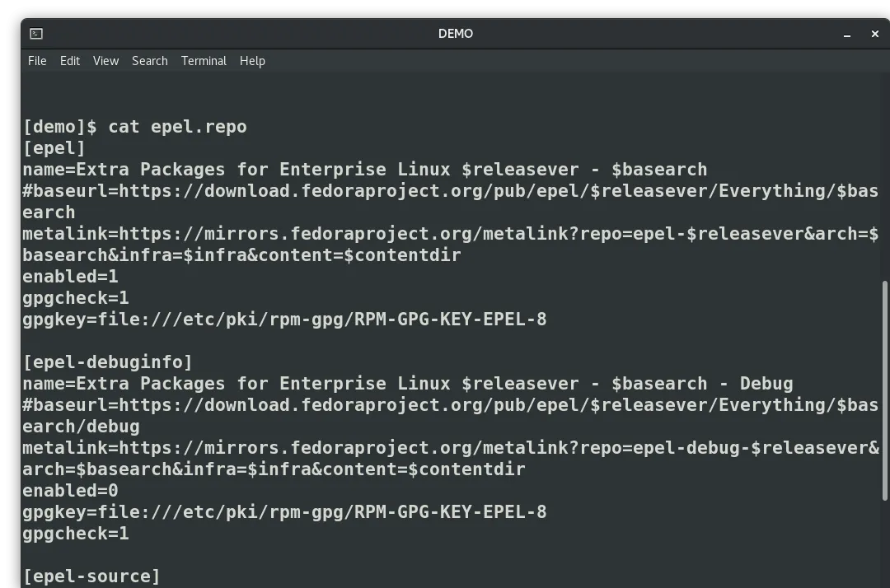Click the [epel-source] section header

point(91,576)
